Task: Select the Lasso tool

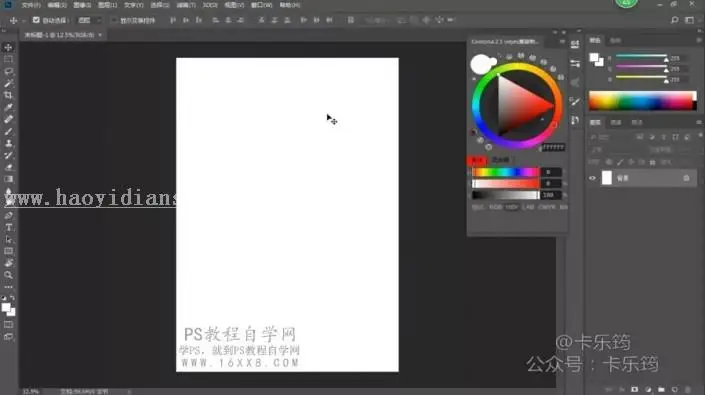Action: coord(8,71)
